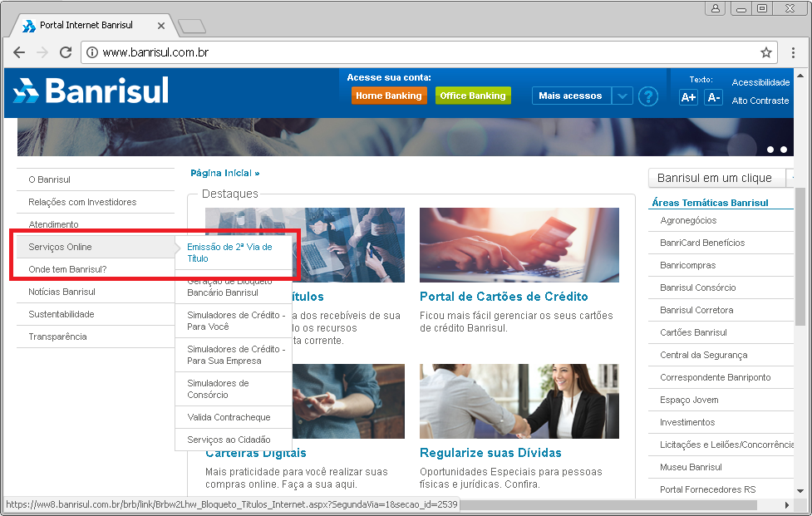Reload the page with the refresh icon
The width and height of the screenshot is (812, 516).
pyautogui.click(x=66, y=52)
